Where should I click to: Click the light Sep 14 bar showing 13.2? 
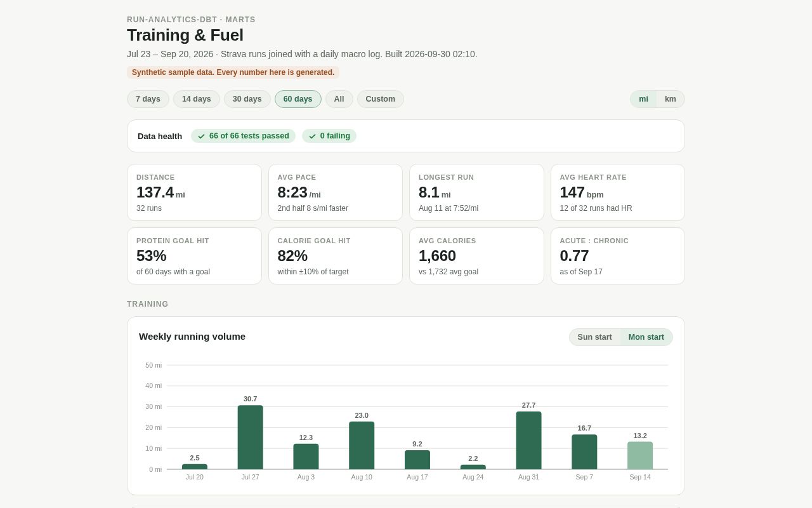pos(640,455)
